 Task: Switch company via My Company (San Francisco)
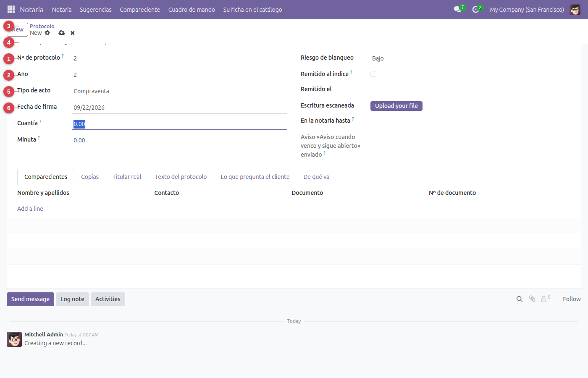click(x=527, y=9)
